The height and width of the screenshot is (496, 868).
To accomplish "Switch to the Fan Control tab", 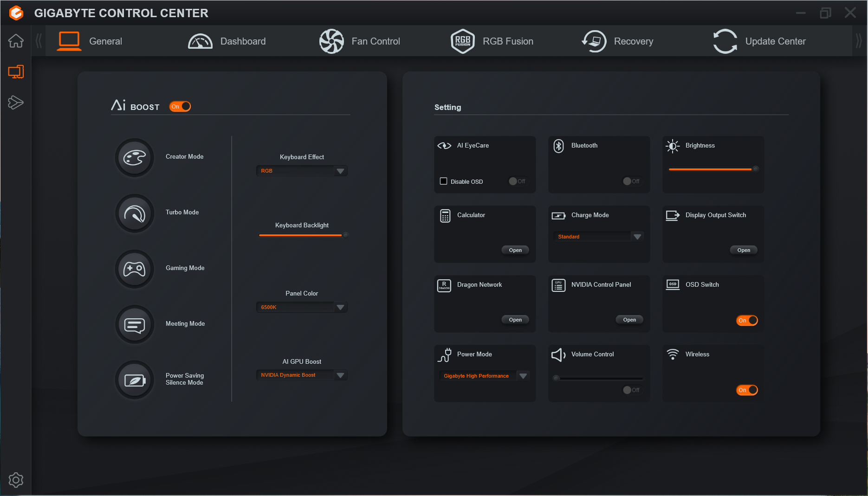I will point(360,41).
